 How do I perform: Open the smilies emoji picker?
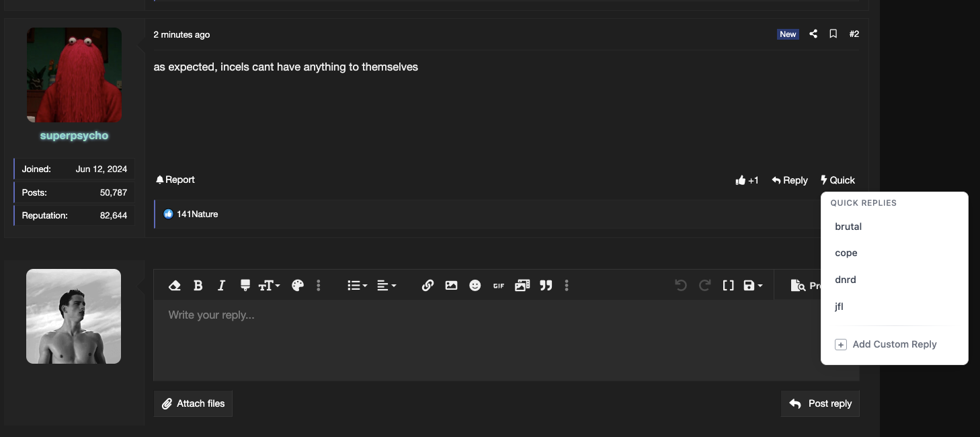pyautogui.click(x=475, y=286)
